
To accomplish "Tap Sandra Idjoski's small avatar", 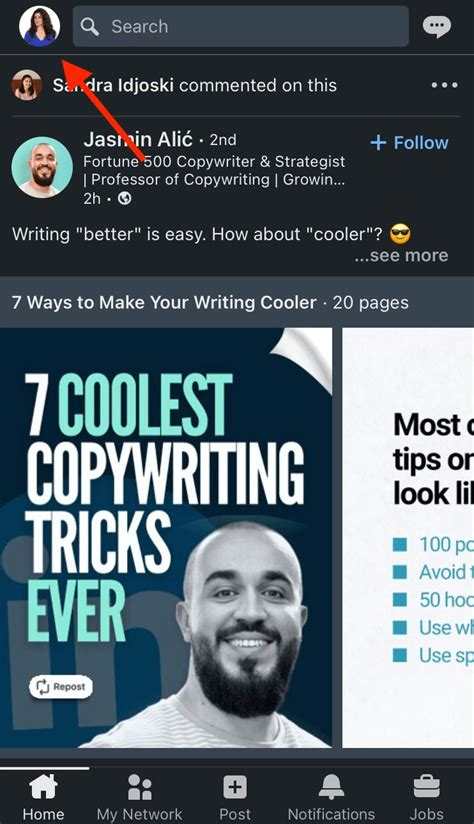I will click(x=27, y=85).
